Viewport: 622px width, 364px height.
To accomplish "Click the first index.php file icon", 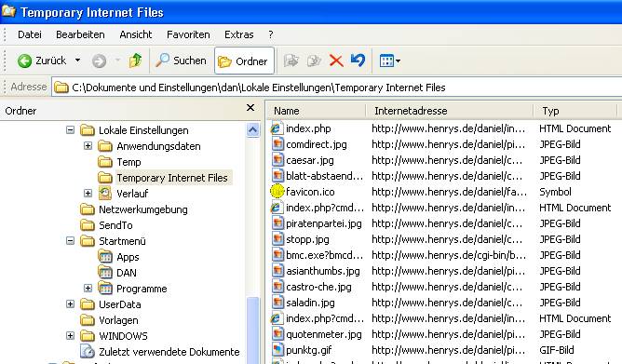I will [x=277, y=128].
